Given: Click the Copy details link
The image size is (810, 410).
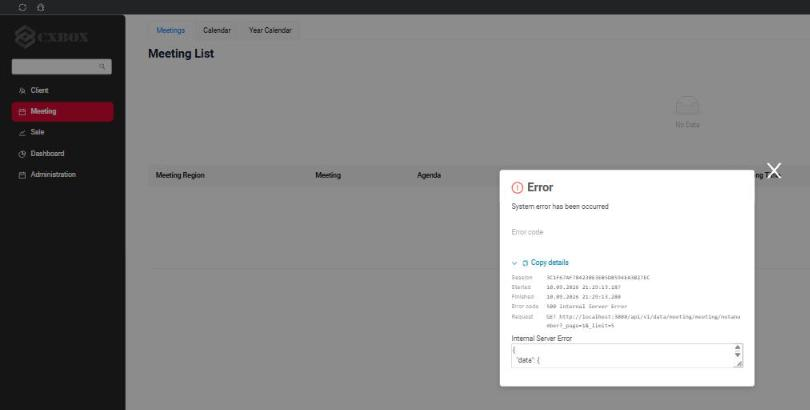Looking at the screenshot, I should 550,263.
